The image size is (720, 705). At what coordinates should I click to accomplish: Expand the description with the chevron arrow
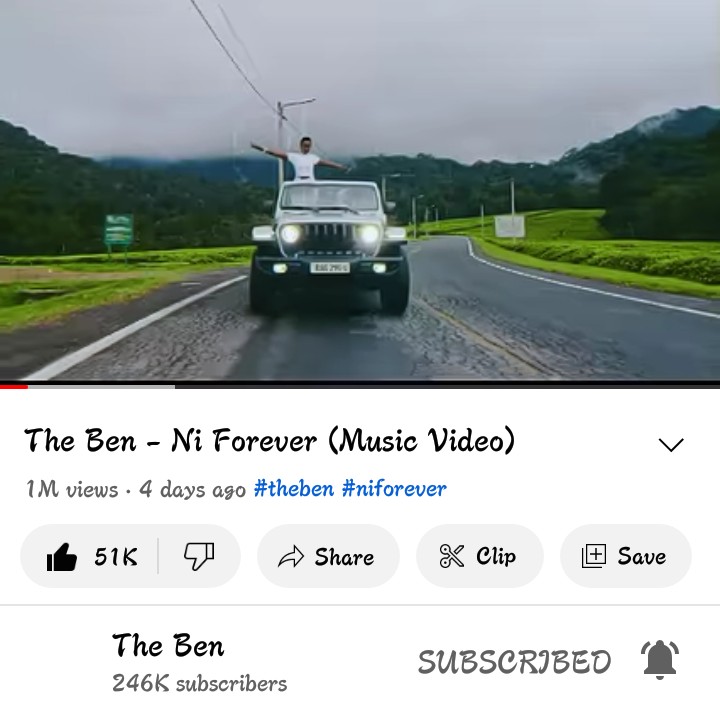coord(671,444)
